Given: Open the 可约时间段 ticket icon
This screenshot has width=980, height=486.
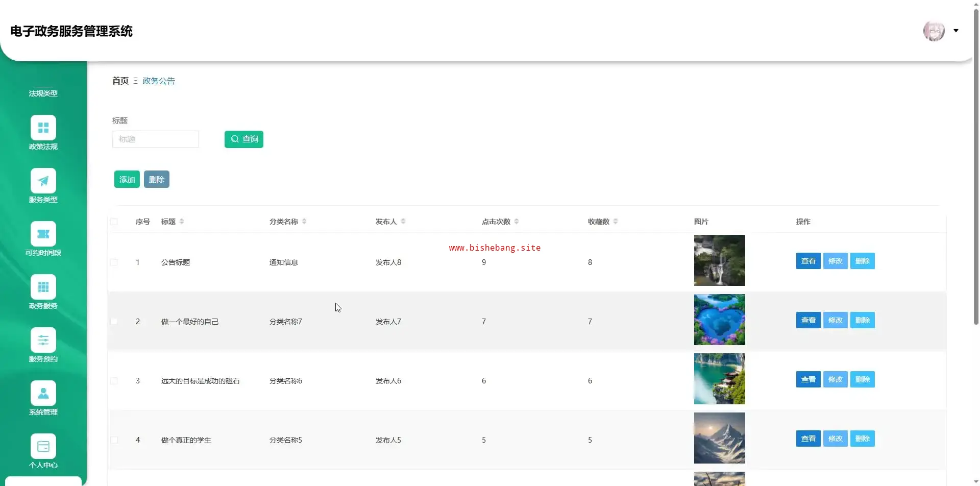Looking at the screenshot, I should tap(43, 234).
